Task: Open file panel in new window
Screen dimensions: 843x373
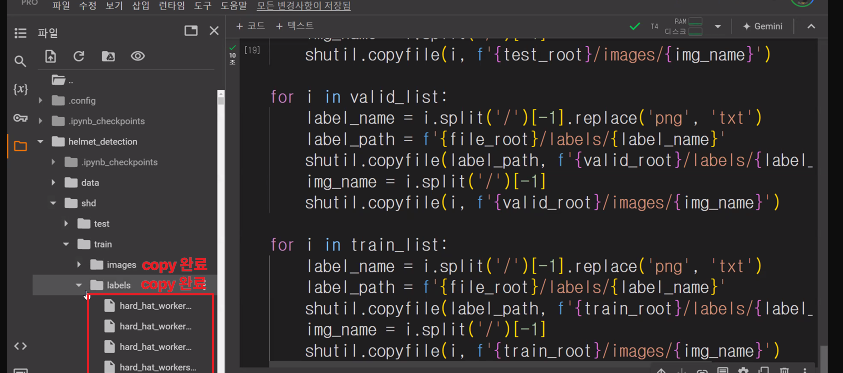Action: click(191, 31)
